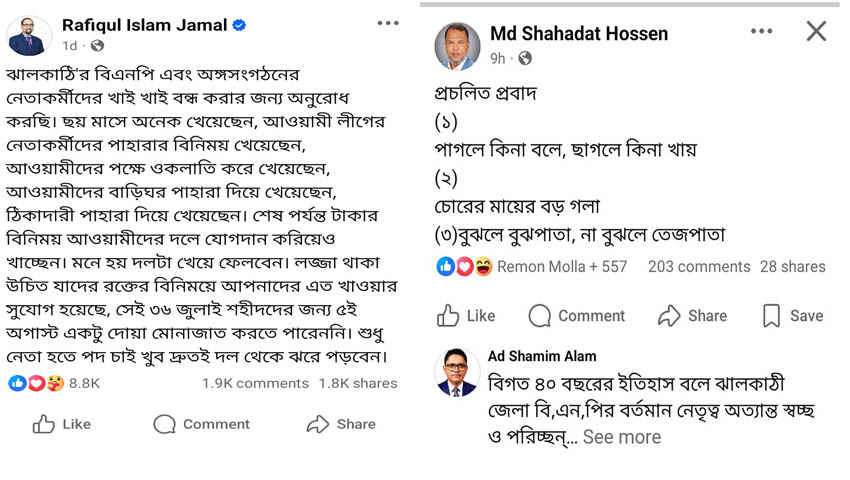Comment on Rafiqul Islam Jamal's post

[x=202, y=424]
